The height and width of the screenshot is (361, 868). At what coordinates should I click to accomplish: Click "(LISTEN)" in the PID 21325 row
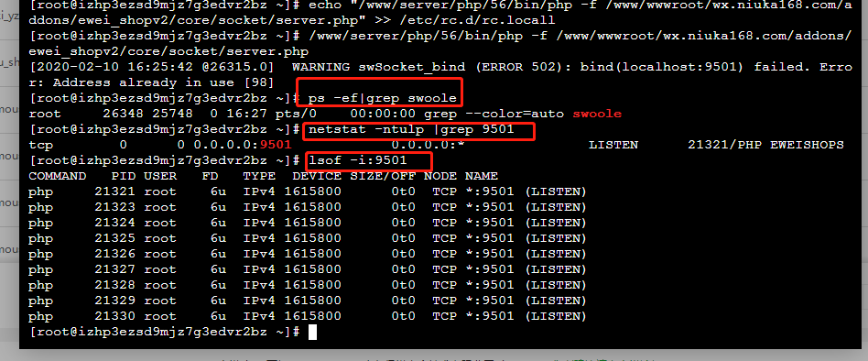(x=555, y=238)
